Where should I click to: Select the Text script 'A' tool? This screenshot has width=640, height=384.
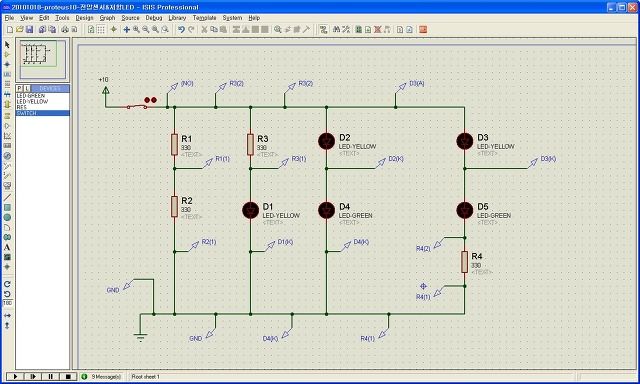pyautogui.click(x=7, y=247)
